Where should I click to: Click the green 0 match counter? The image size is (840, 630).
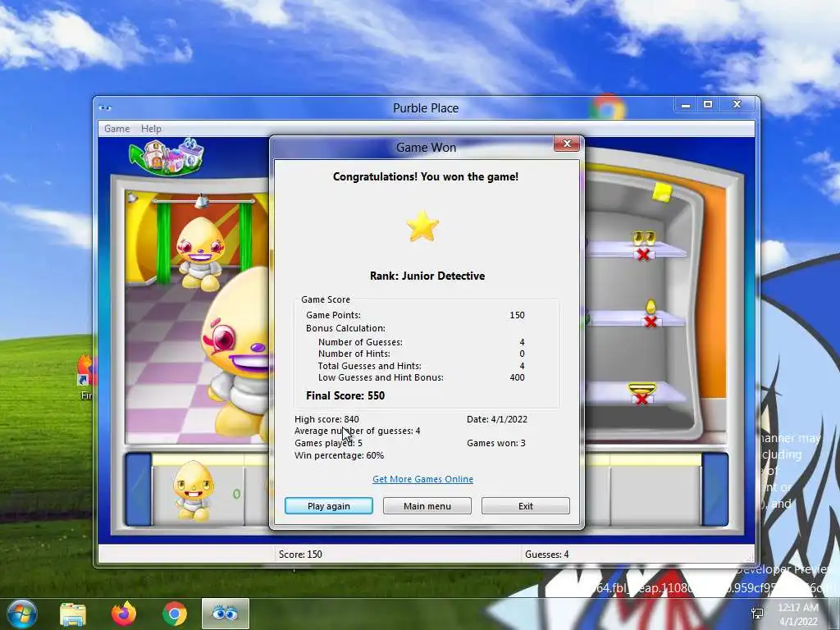pos(236,494)
